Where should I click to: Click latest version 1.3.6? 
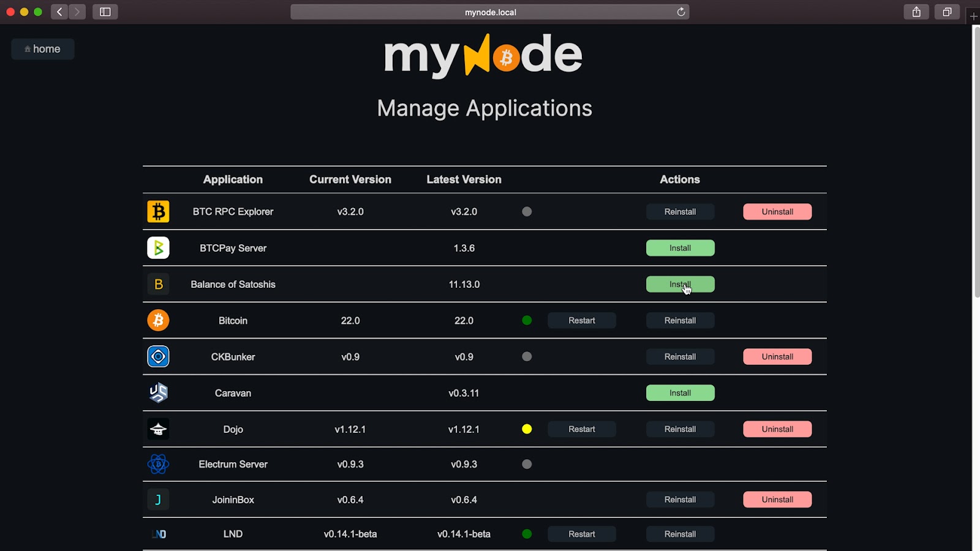[464, 248]
